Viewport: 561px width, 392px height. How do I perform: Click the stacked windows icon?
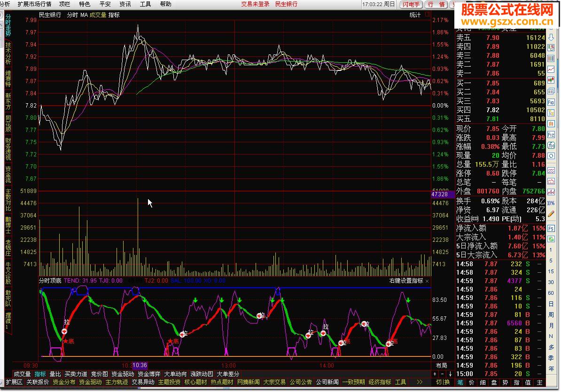[551, 92]
